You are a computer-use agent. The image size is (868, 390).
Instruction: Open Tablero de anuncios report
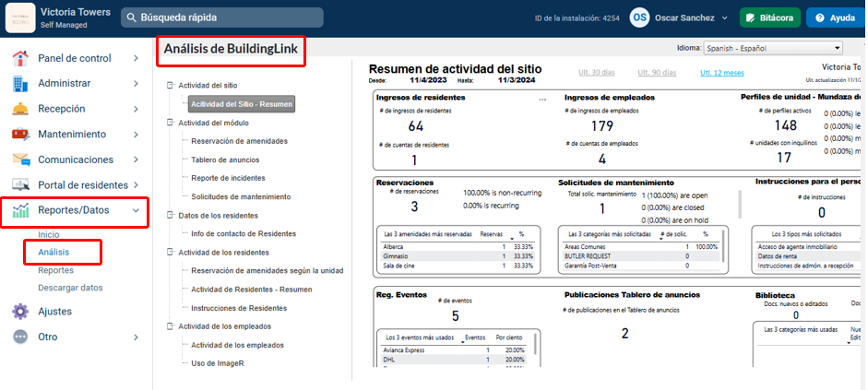click(x=225, y=160)
